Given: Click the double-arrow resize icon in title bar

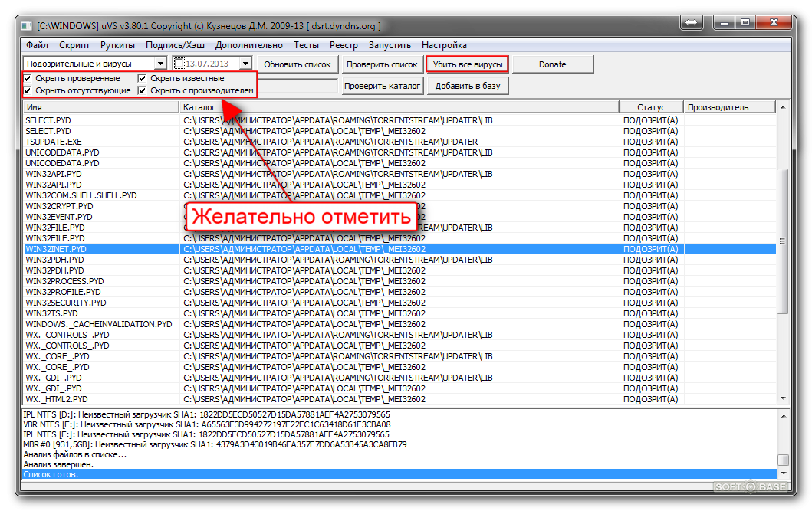Looking at the screenshot, I should [693, 25].
